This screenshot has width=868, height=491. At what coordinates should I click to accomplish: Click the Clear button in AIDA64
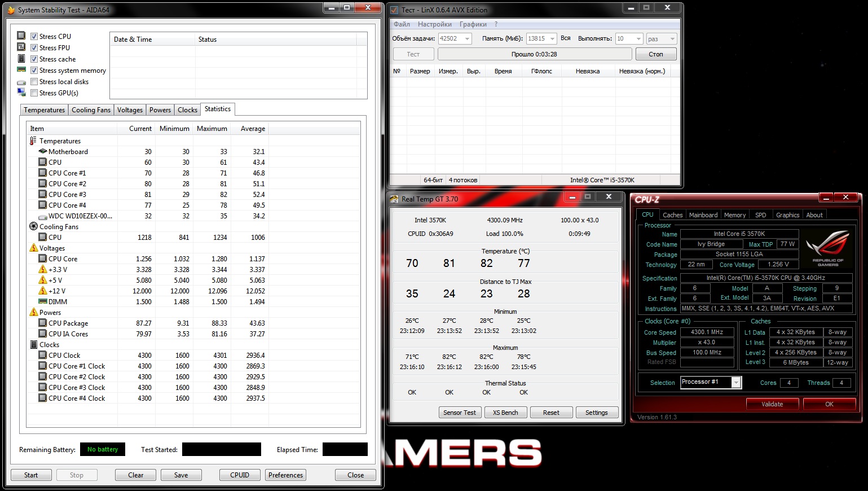click(136, 475)
